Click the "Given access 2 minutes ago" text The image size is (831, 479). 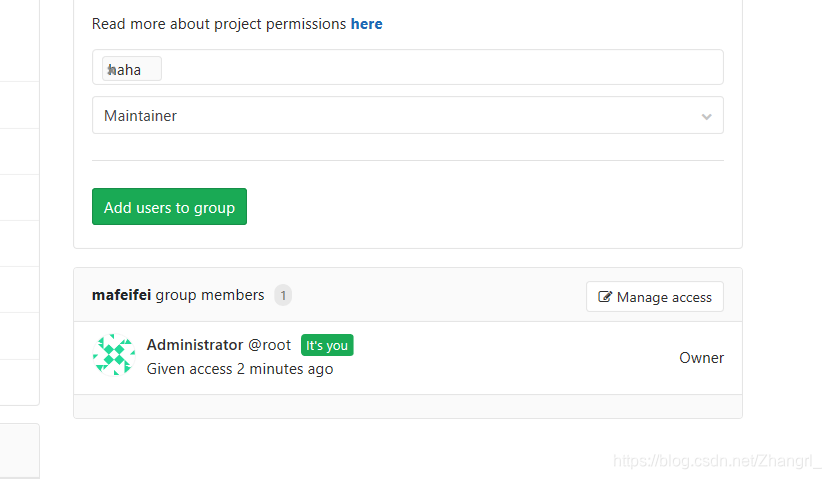240,369
